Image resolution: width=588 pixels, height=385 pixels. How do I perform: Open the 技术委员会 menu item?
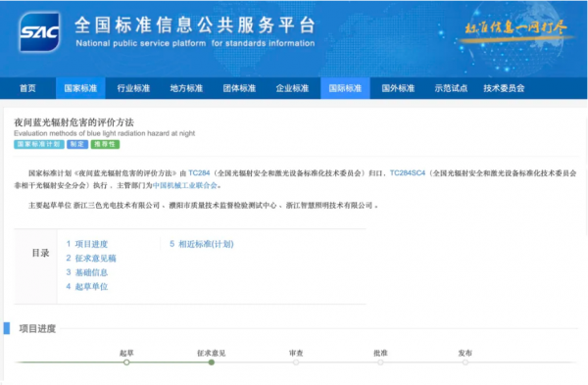click(x=504, y=88)
